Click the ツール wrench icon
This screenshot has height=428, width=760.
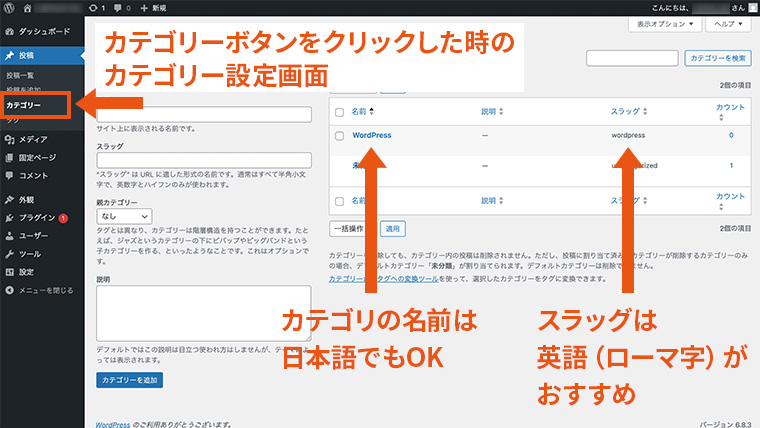point(9,254)
